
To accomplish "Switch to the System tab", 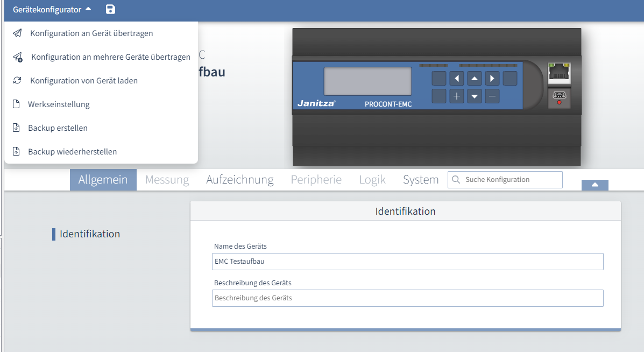I will click(421, 179).
